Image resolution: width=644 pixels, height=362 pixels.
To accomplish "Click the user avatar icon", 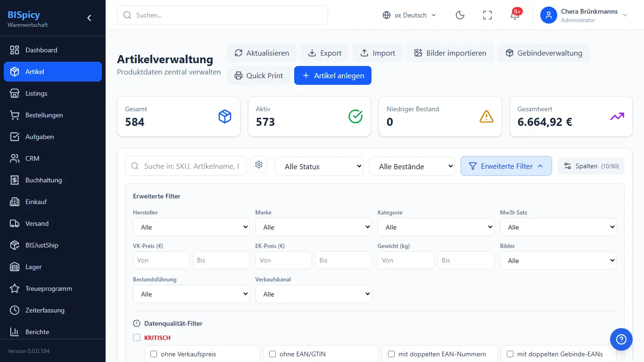I will click(x=549, y=15).
